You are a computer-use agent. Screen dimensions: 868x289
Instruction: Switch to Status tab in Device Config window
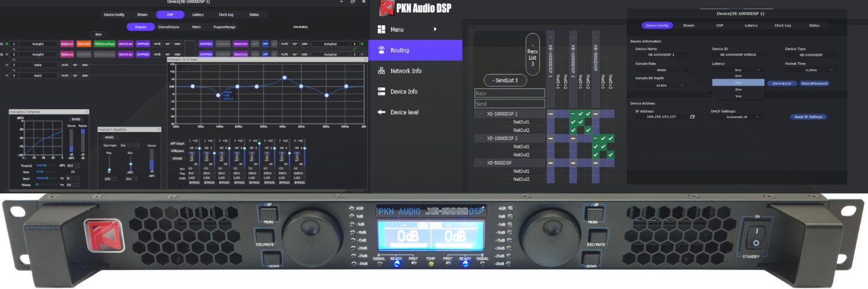point(814,25)
